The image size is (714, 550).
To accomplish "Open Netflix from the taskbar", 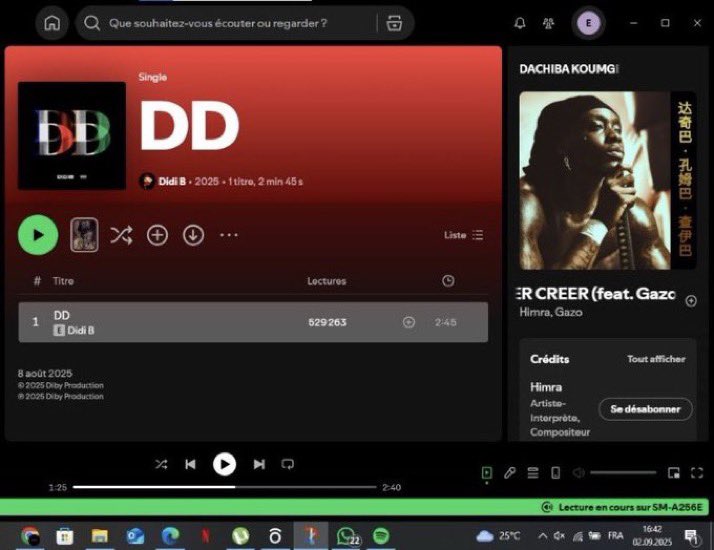I will click(205, 536).
